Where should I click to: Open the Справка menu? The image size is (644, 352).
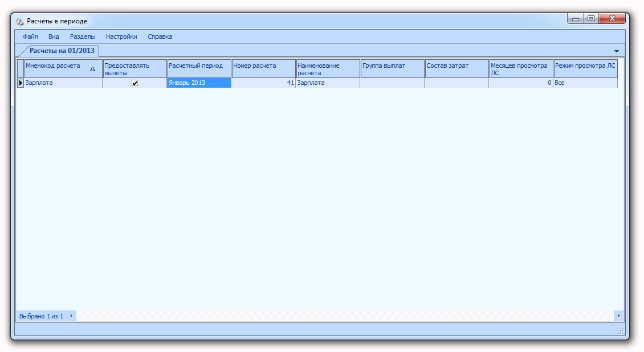click(x=160, y=36)
